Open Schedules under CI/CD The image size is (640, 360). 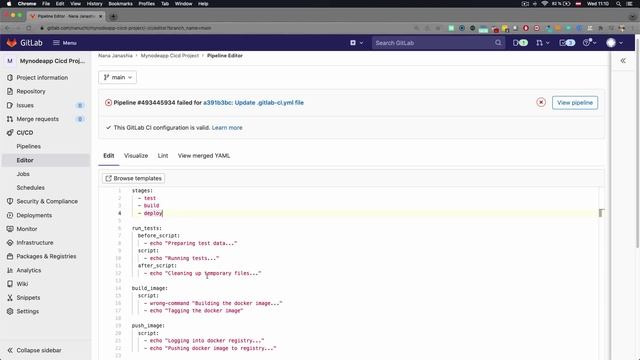click(31, 188)
